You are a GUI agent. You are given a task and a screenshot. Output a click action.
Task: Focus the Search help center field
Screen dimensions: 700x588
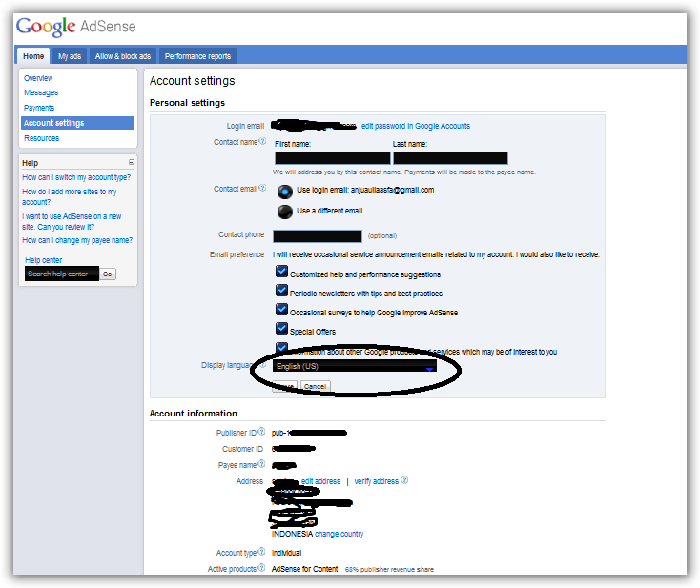62,274
